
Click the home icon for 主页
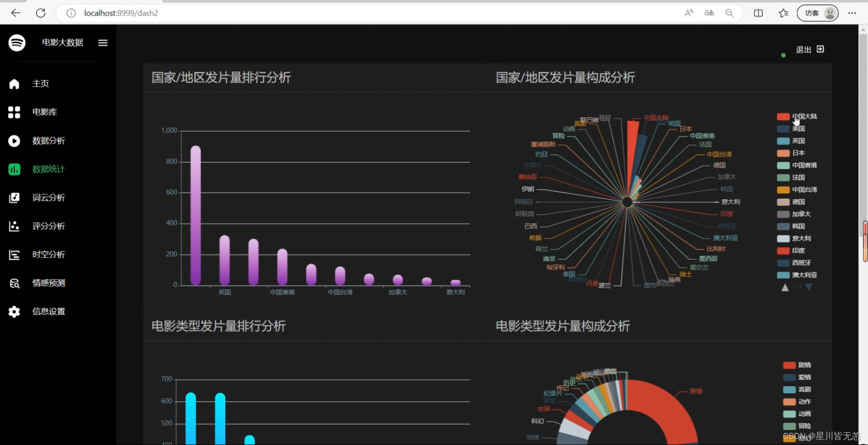point(14,84)
